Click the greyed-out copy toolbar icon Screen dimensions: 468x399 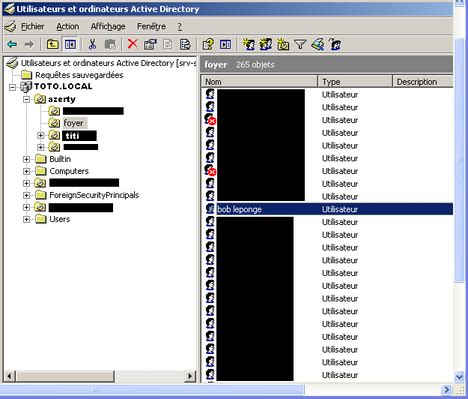click(x=110, y=44)
